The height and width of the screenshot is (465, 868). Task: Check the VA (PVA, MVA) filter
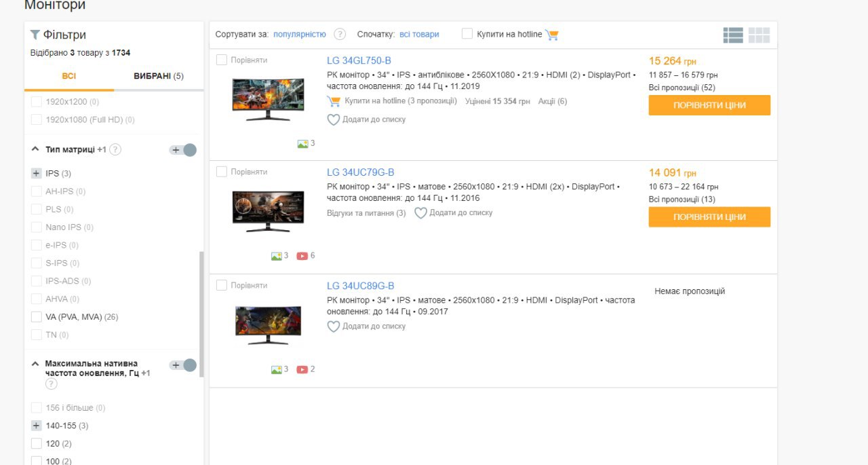[x=37, y=317]
